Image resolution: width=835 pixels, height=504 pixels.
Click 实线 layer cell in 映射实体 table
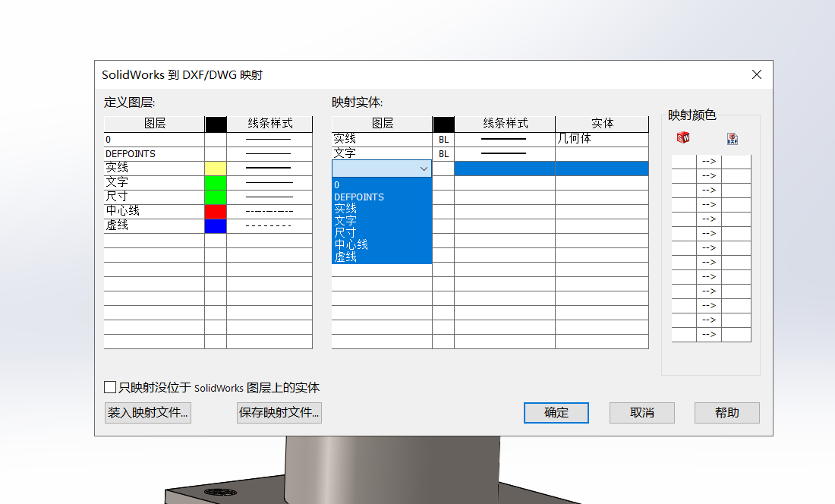click(x=382, y=140)
